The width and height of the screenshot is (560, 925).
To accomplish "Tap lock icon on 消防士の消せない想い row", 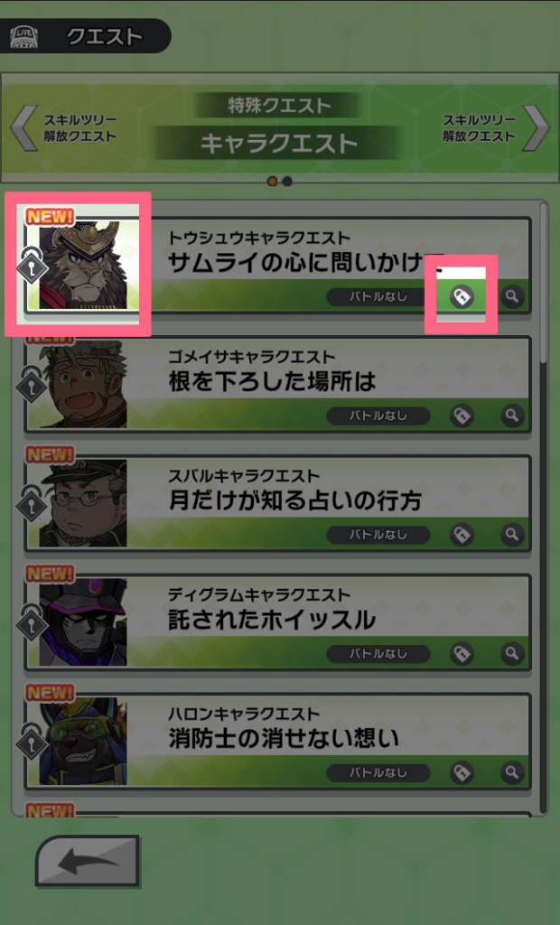I will (462, 773).
